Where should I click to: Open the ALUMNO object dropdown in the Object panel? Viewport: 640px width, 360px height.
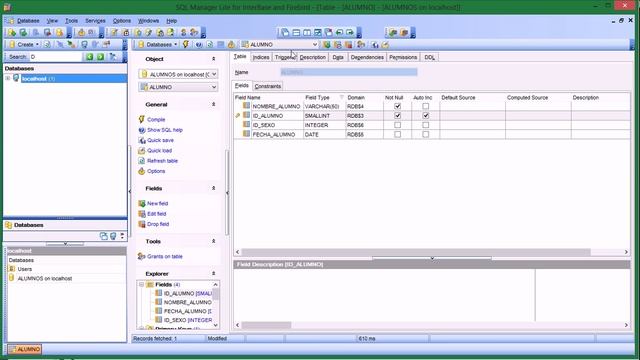[213, 87]
